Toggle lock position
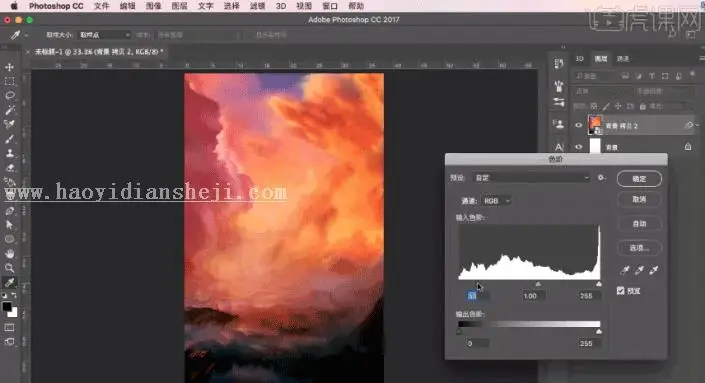The height and width of the screenshot is (383, 705). click(x=618, y=106)
